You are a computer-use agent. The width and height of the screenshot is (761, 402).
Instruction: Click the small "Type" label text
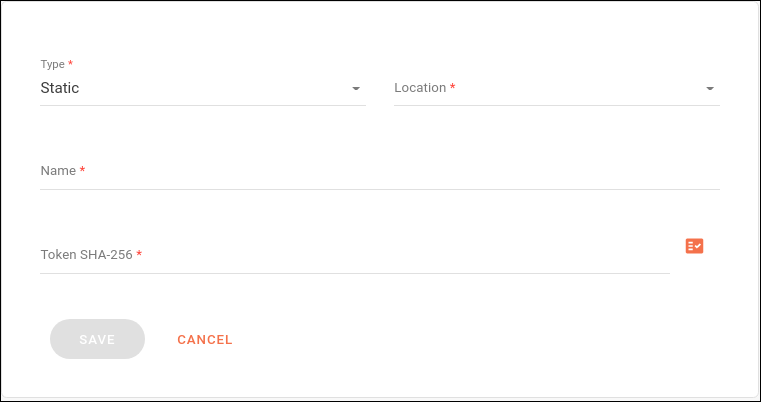pos(52,65)
